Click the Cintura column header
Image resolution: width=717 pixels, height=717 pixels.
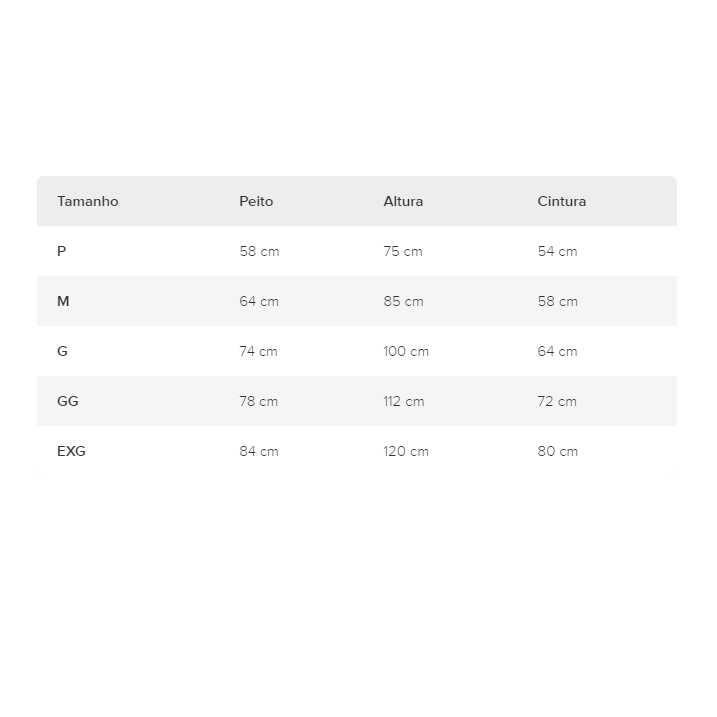562,201
